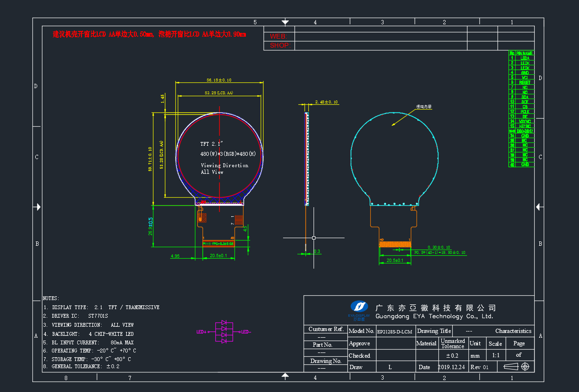Click the "LED+" label
Screen dimensions: 579x392
[202, 332]
